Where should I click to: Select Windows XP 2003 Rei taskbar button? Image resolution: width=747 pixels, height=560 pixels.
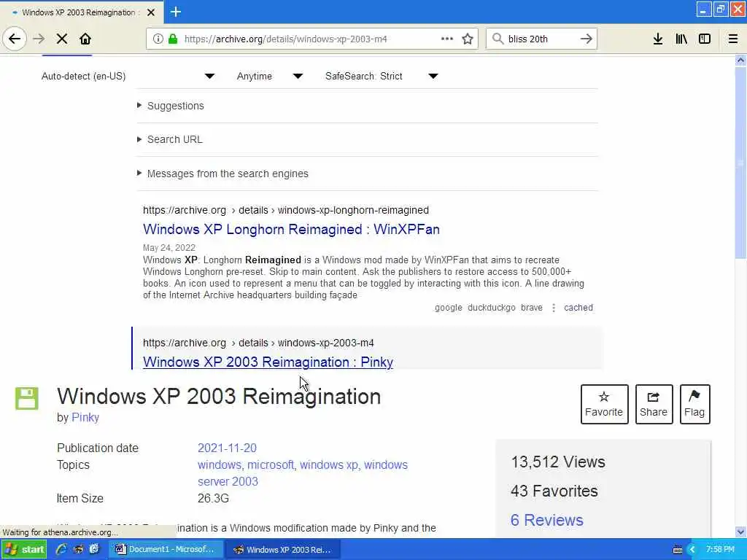(x=282, y=550)
